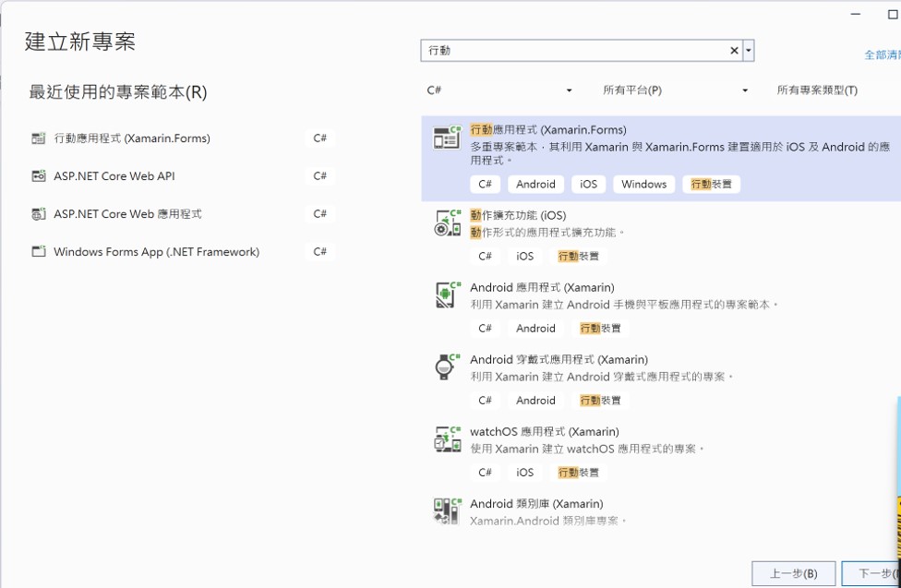
Task: Select the Android 穿戴式應用程式 (Xamarin) template title
Action: [x=559, y=360]
